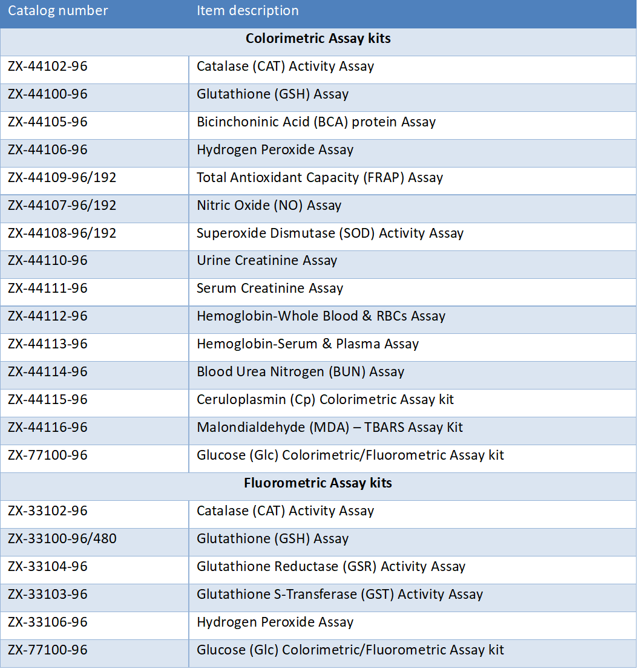
Task: Click "Hydrogen Peroxide Assay" in ZX-33106-96 row
Action: pyautogui.click(x=275, y=623)
